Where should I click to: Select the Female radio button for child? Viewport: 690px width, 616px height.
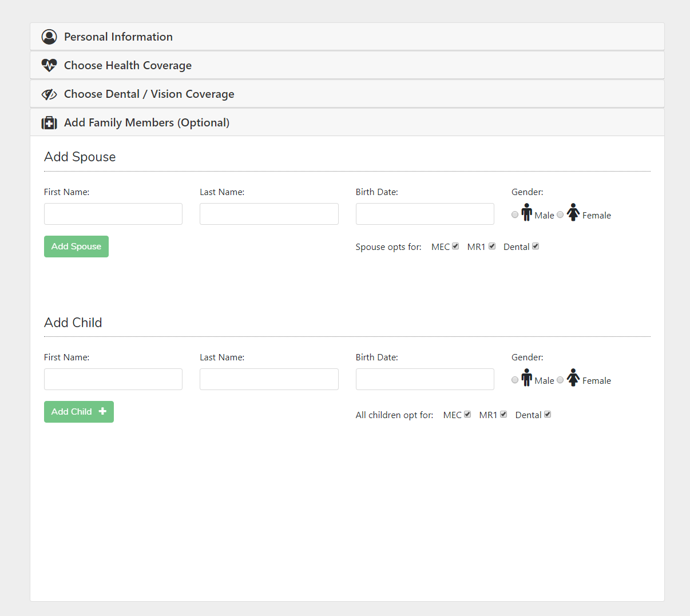point(560,380)
